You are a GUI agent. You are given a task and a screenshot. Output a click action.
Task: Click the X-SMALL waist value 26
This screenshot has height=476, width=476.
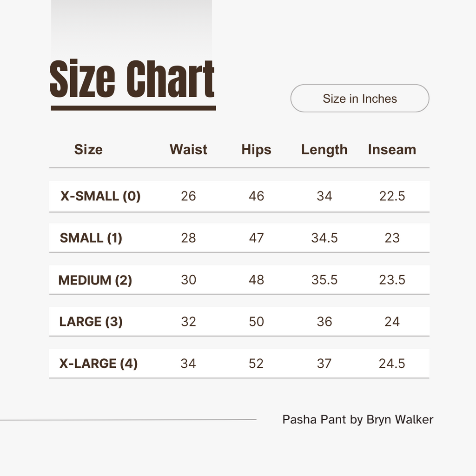click(x=188, y=196)
